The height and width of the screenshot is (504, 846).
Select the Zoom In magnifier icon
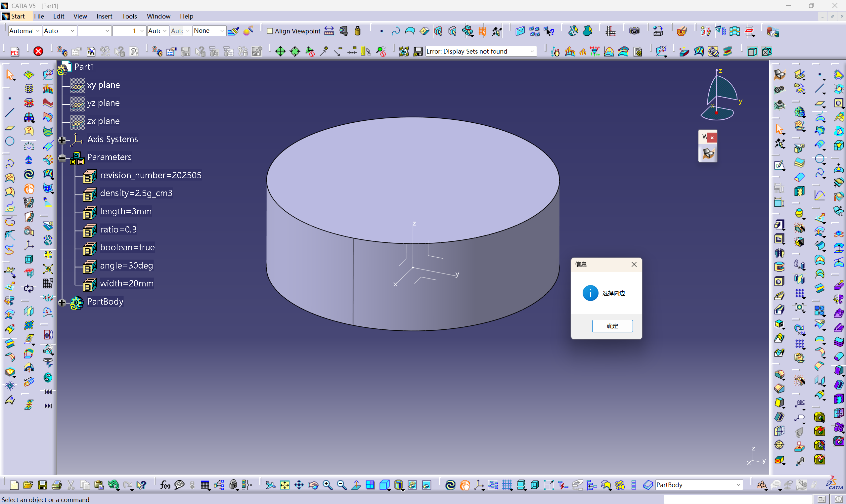point(327,485)
